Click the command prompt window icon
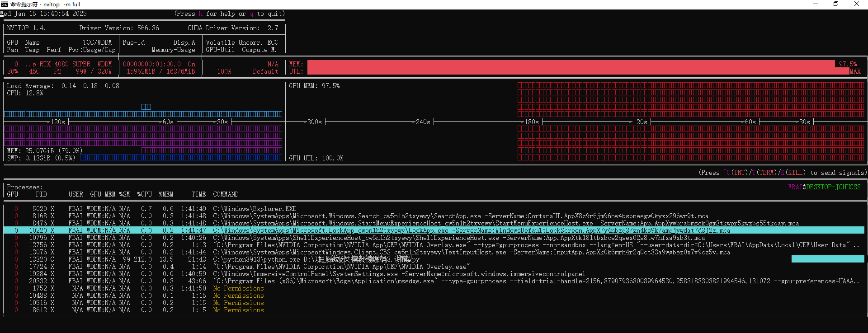The height and width of the screenshot is (333, 868). coord(4,4)
